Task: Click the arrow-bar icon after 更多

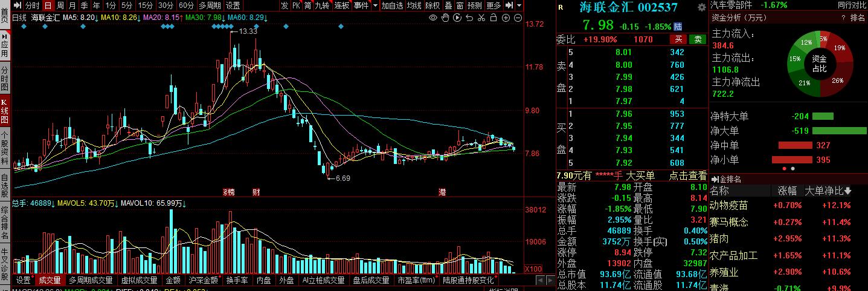Action: pos(510,5)
